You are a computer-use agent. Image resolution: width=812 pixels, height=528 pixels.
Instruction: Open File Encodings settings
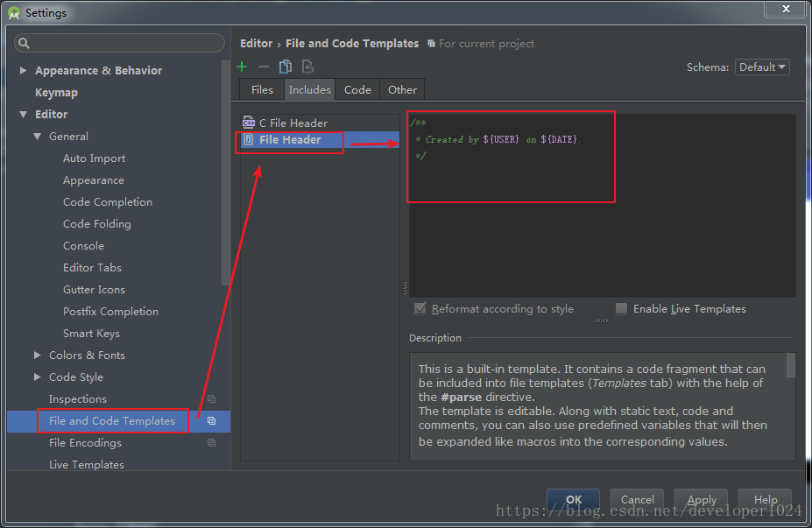(86, 442)
